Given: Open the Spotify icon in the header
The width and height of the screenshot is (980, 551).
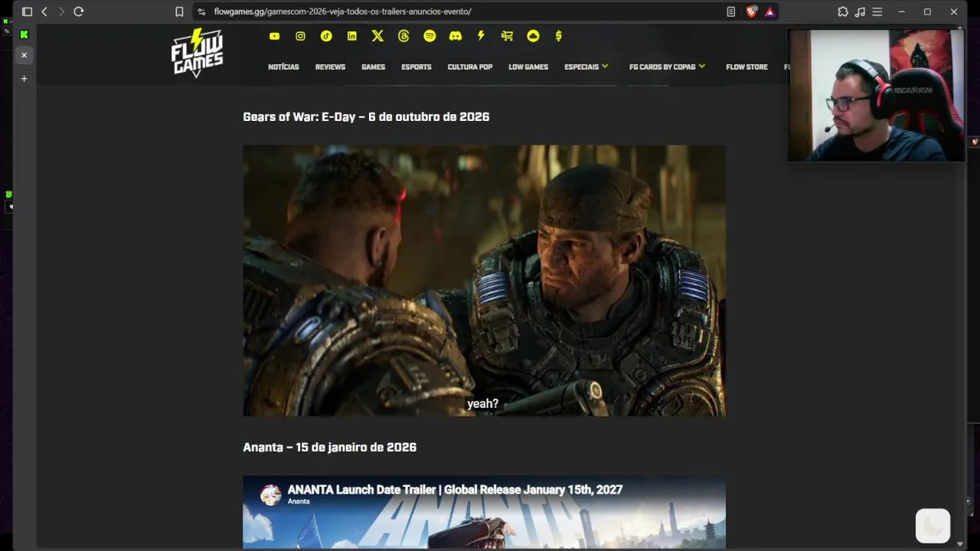Looking at the screenshot, I should [x=430, y=36].
